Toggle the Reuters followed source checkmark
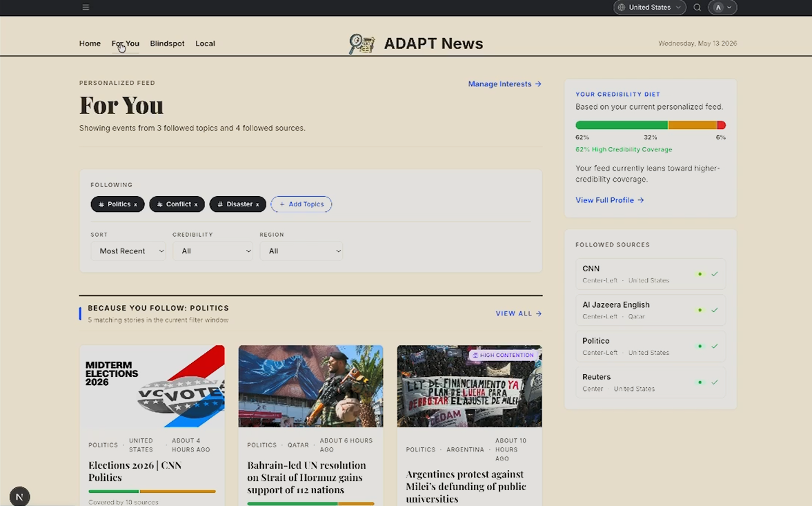This screenshot has height=506, width=812. point(715,382)
